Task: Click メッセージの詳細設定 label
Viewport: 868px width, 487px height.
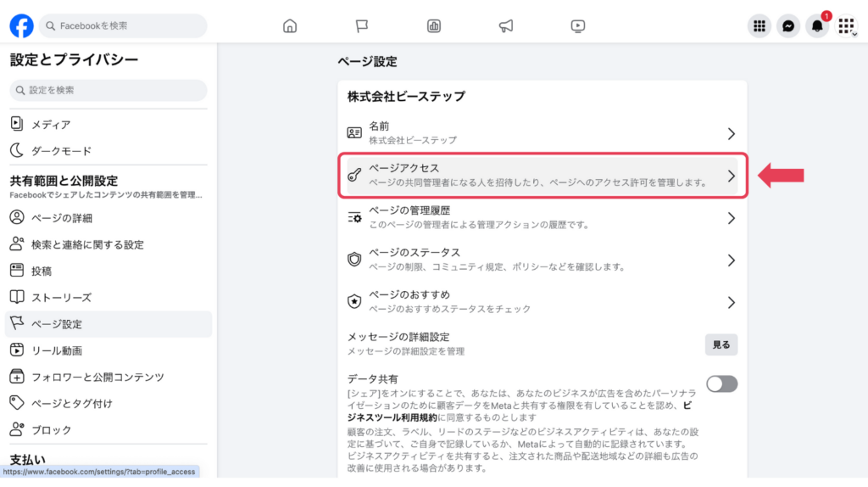Action: tap(398, 337)
